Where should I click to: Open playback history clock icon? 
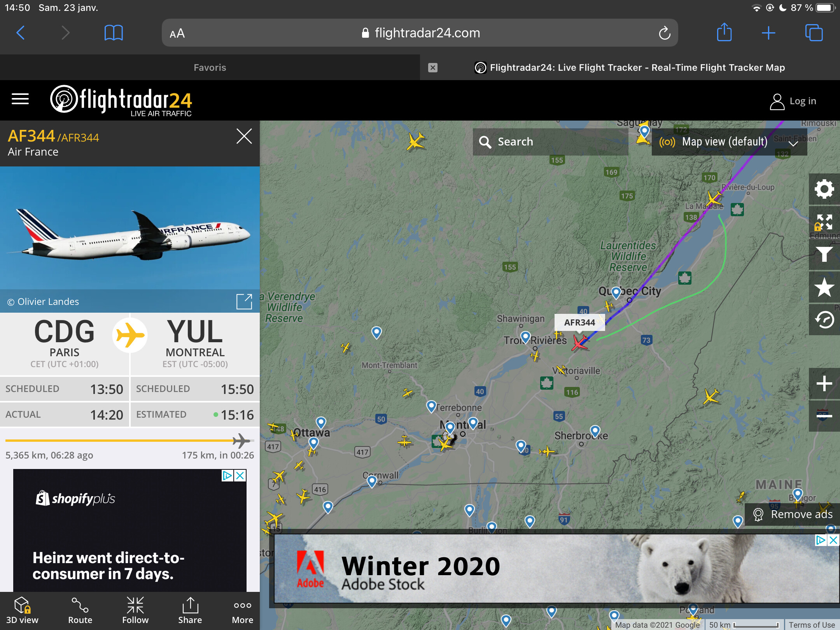point(824,320)
